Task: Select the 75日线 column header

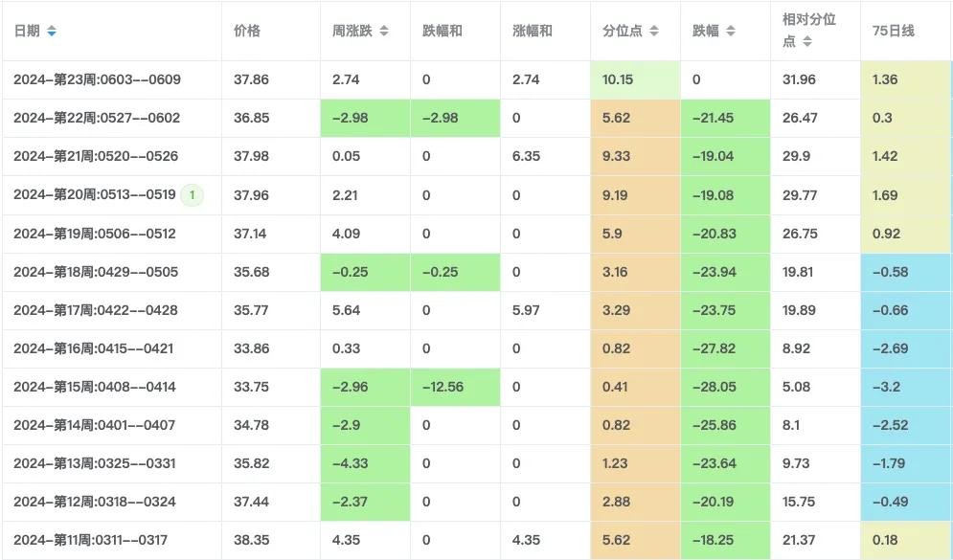Action: (x=894, y=32)
